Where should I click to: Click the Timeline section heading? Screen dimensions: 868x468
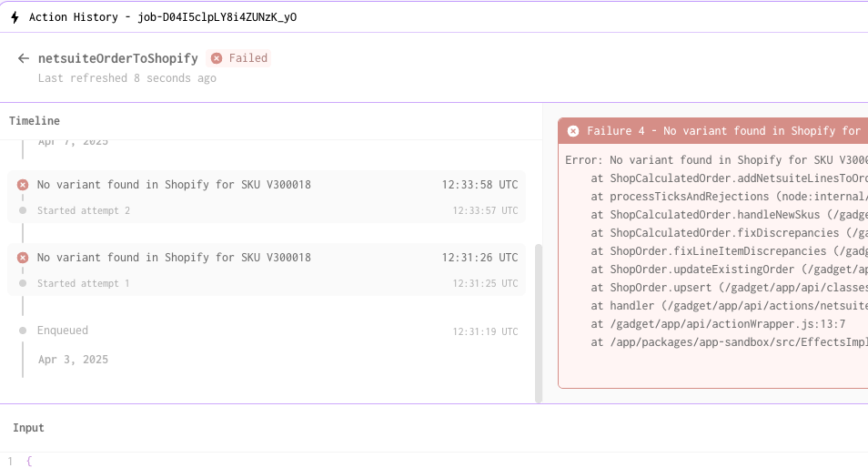pyautogui.click(x=35, y=121)
